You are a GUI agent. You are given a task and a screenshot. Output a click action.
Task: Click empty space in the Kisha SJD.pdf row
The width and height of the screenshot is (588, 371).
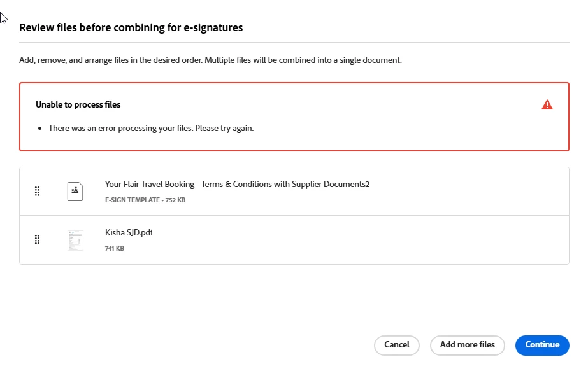pos(382,240)
